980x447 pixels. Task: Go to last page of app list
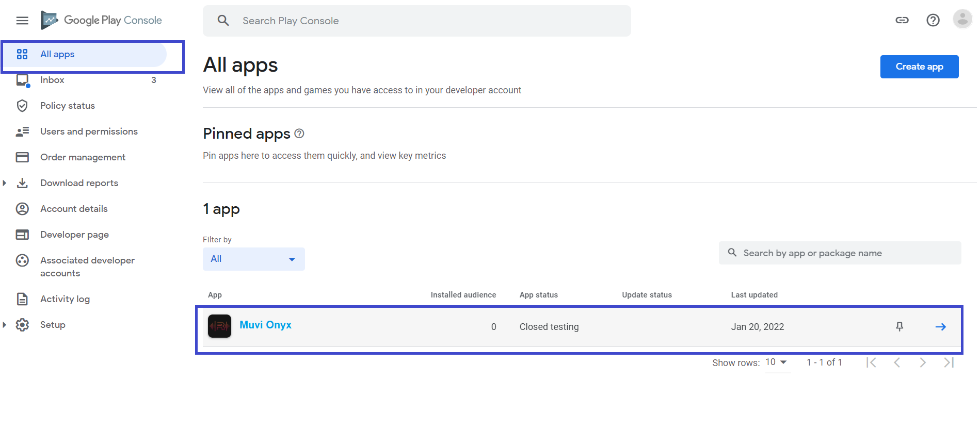point(949,362)
